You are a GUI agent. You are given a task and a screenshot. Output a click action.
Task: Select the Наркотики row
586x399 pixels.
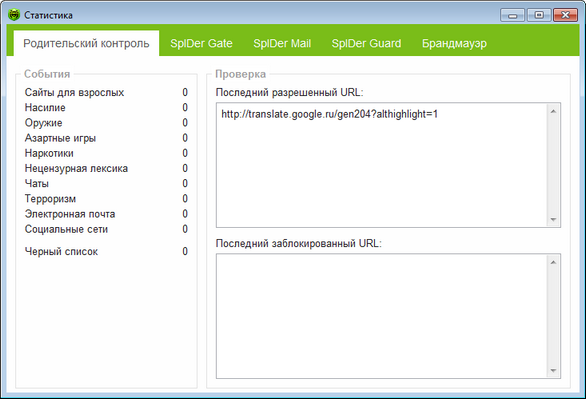pos(106,153)
